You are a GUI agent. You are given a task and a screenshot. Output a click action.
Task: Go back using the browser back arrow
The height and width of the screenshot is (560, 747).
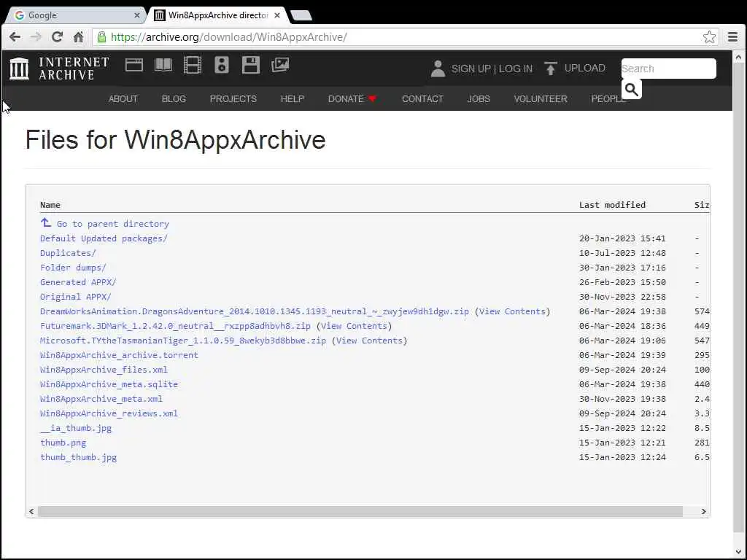[x=15, y=36]
